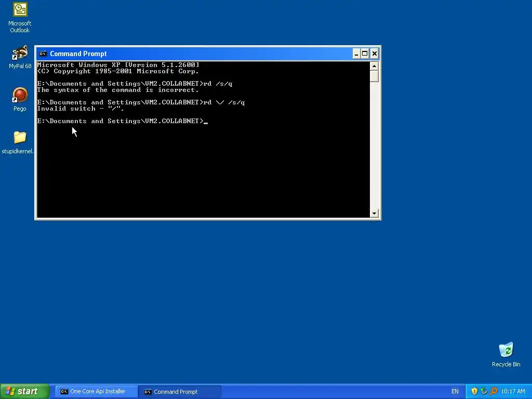Screen dimensions: 532x399
Task: Open the Microsoft Outlook desktop icon
Action: click(x=20, y=17)
